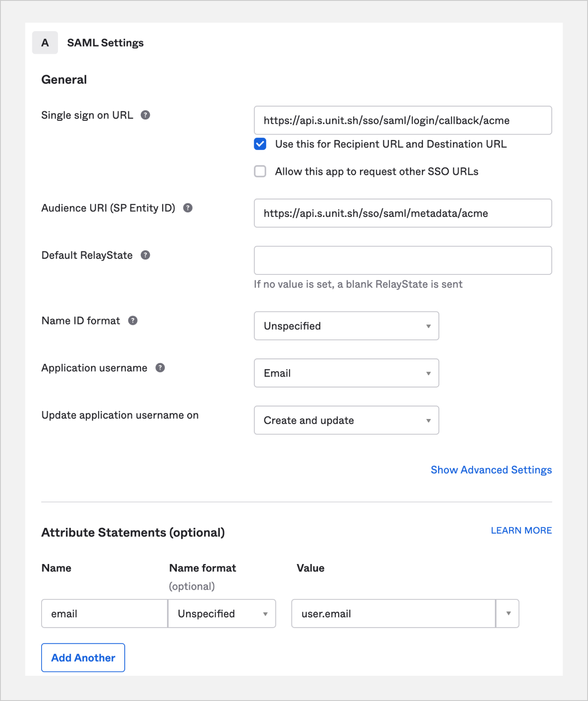Viewport: 588px width, 701px height.
Task: Click the attribute name field containing email
Action: coord(104,614)
